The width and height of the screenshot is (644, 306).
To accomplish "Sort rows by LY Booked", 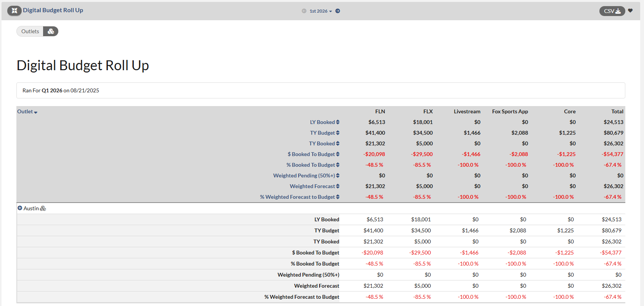I will [324, 122].
